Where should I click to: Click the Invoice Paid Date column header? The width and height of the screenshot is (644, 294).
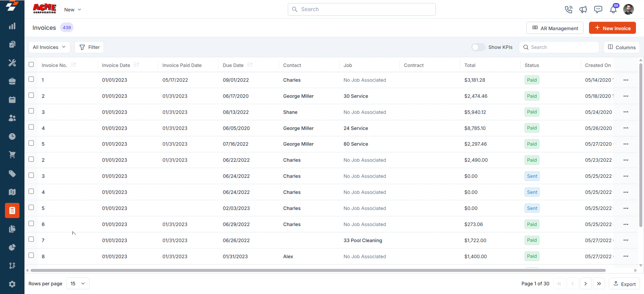pos(182,65)
